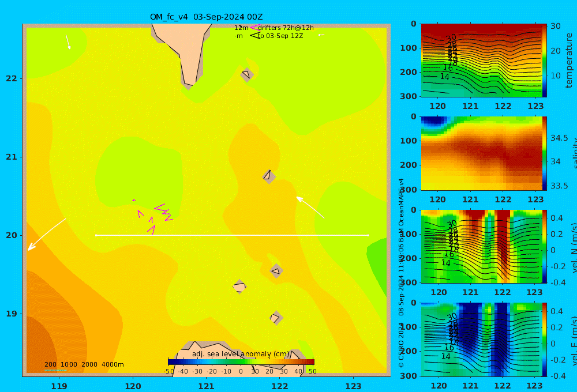Open the temperature depth section panel
Screen dimensions: 577x392
tap(482, 61)
